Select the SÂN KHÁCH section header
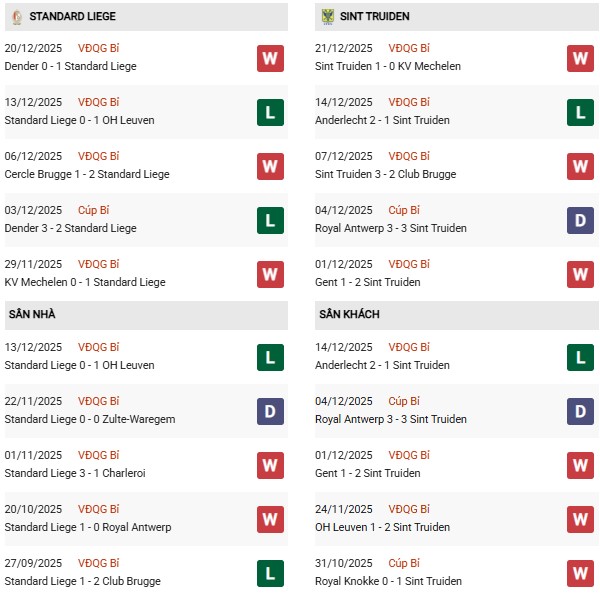This screenshot has width=600, height=595. [x=349, y=315]
